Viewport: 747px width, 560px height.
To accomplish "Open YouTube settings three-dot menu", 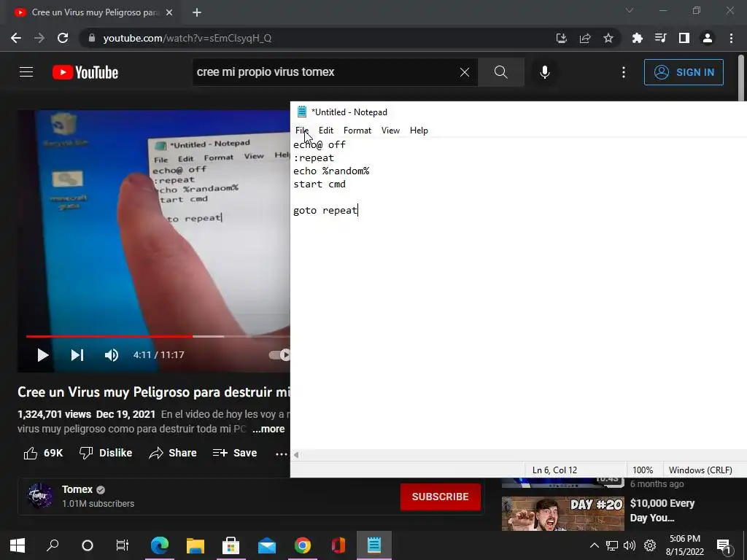I will (x=623, y=72).
